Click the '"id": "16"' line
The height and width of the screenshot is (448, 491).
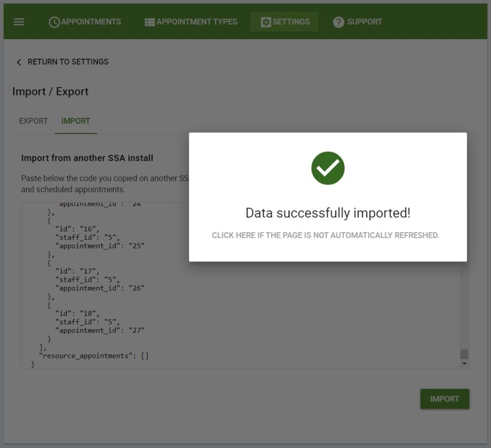77,229
